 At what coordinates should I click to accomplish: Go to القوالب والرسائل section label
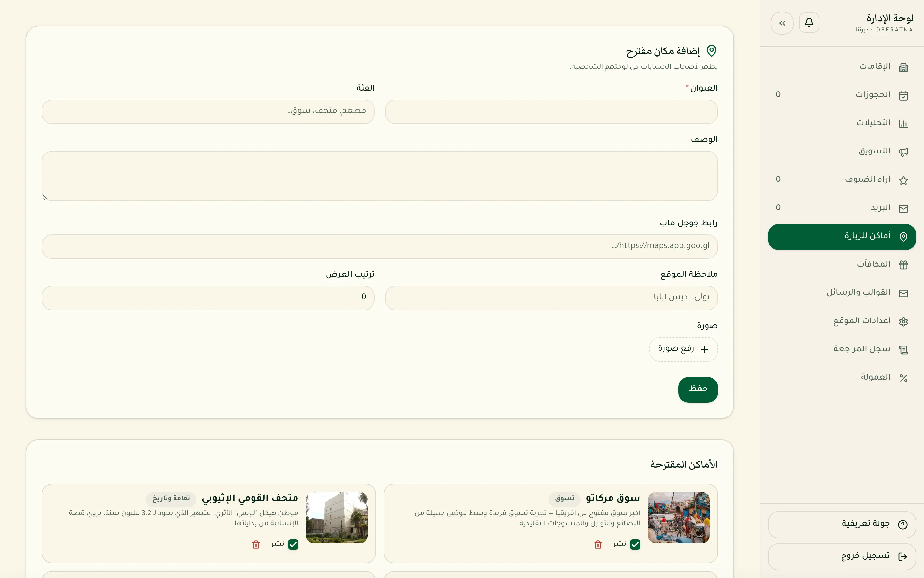coord(858,293)
